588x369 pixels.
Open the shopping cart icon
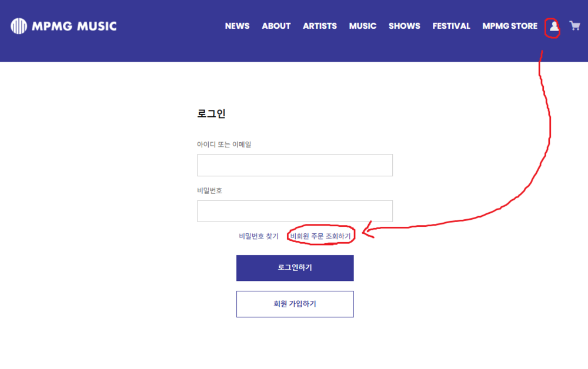click(x=574, y=26)
